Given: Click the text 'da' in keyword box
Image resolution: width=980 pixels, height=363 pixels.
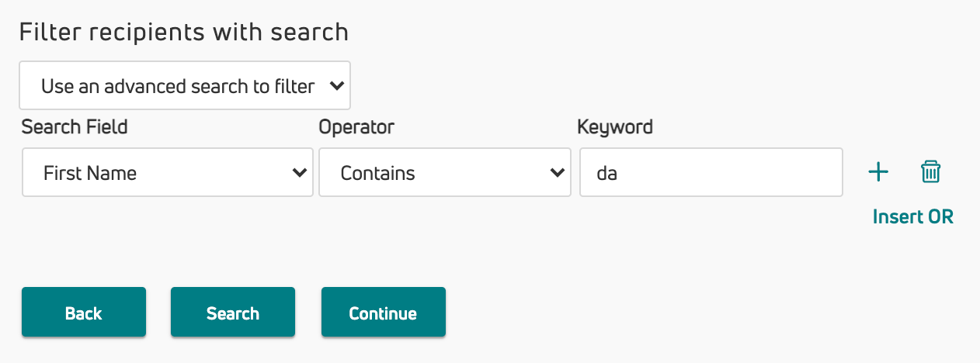Looking at the screenshot, I should click(606, 173).
